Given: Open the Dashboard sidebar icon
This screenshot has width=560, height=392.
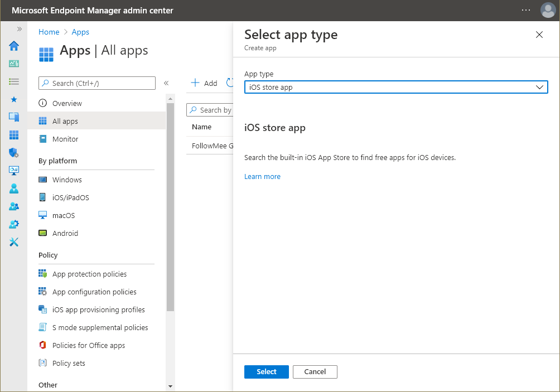Looking at the screenshot, I should (x=14, y=64).
